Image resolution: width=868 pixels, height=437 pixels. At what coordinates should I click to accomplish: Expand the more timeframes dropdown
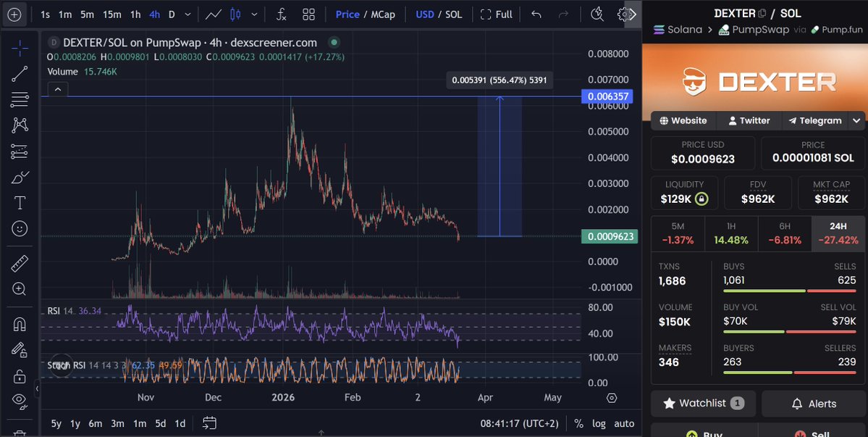(187, 14)
